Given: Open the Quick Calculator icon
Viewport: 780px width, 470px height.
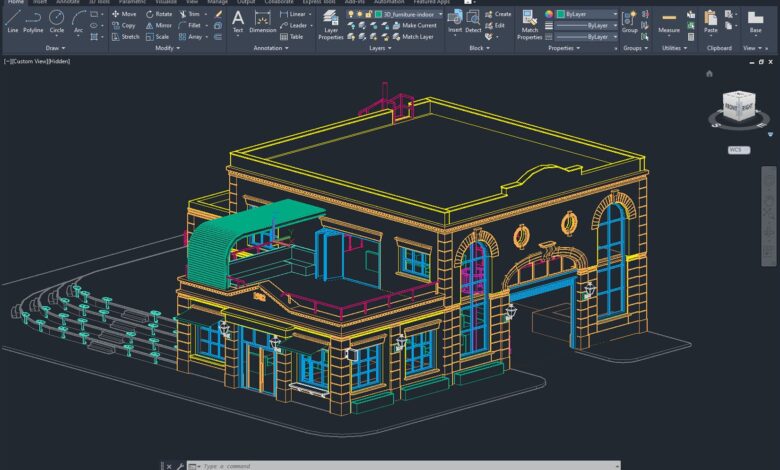Looking at the screenshot, I should (691, 37).
